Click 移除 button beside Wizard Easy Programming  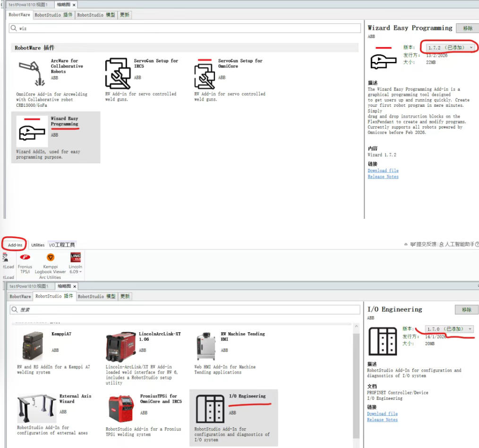tap(467, 28)
